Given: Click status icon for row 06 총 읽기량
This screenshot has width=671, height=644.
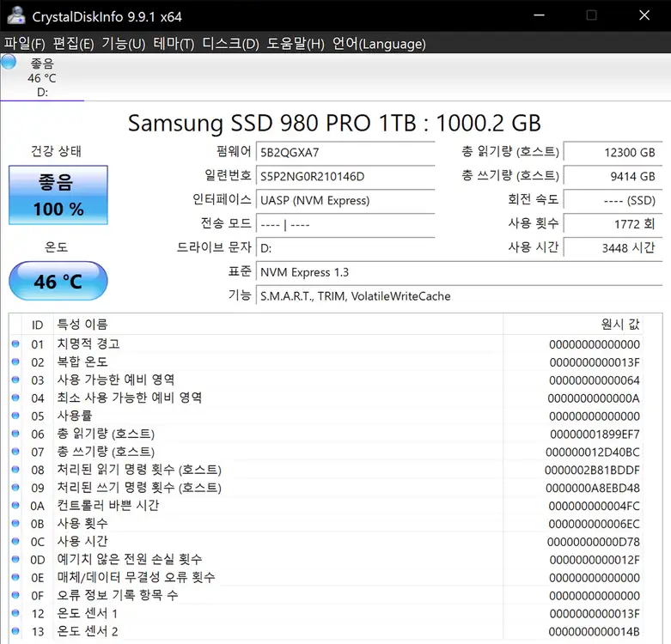Looking at the screenshot, I should click(x=15, y=434).
